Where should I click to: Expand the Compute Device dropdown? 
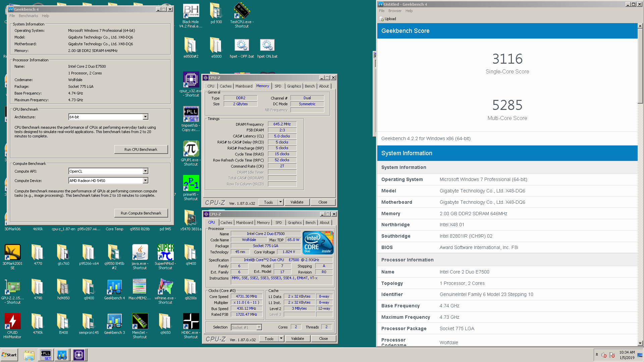[x=145, y=181]
